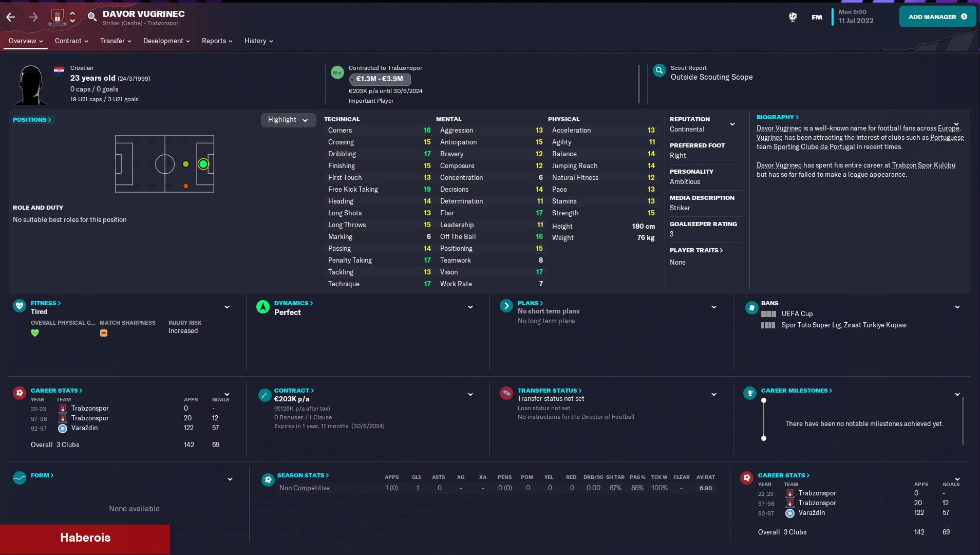Click the Scout Report magnifier icon
The height and width of the screenshot is (555, 980).
click(x=659, y=71)
